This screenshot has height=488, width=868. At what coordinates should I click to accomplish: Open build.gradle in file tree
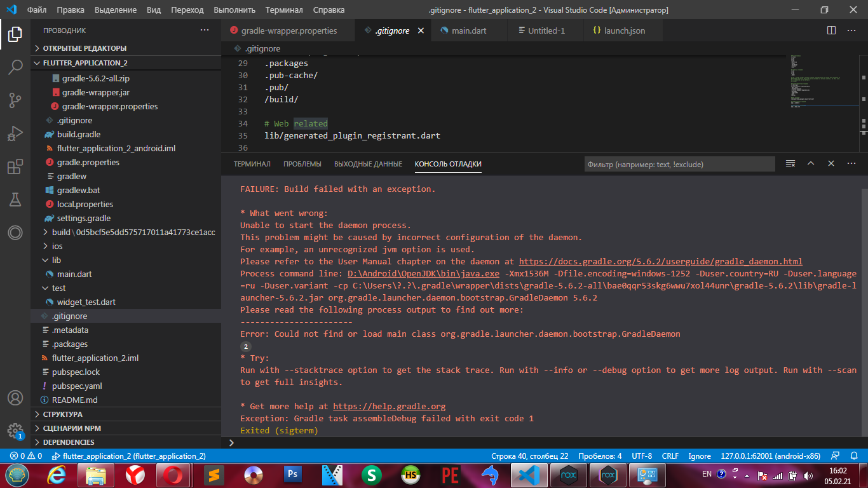pyautogui.click(x=126, y=134)
